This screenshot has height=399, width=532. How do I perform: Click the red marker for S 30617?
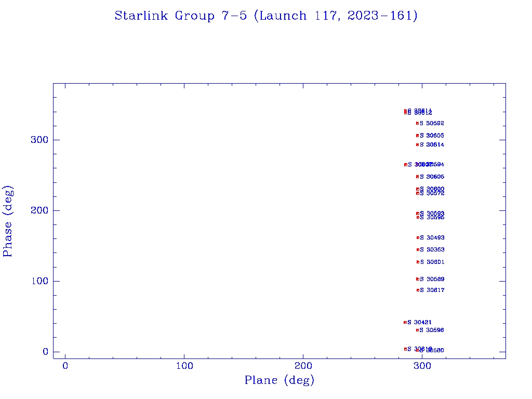418,290
